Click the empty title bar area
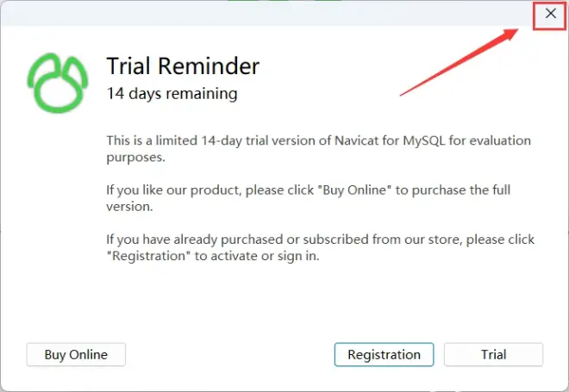The width and height of the screenshot is (569, 392). pyautogui.click(x=265, y=14)
